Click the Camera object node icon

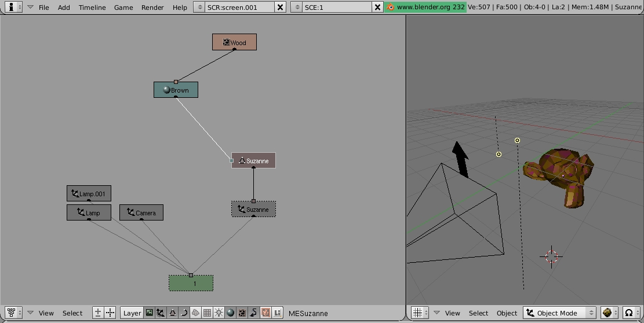click(130, 212)
